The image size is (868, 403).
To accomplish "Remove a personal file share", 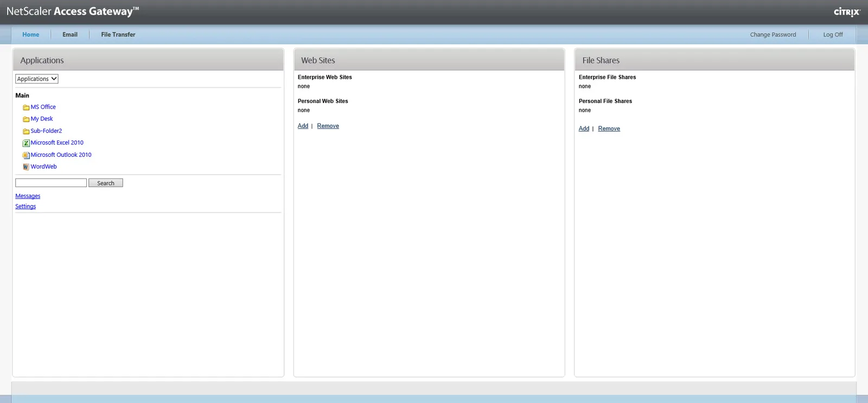I will point(609,129).
